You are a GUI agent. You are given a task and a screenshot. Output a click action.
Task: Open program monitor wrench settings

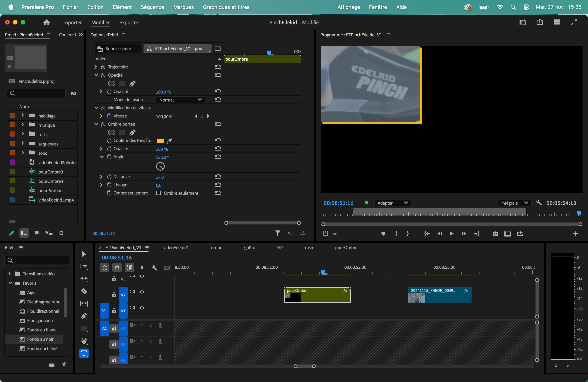539,203
